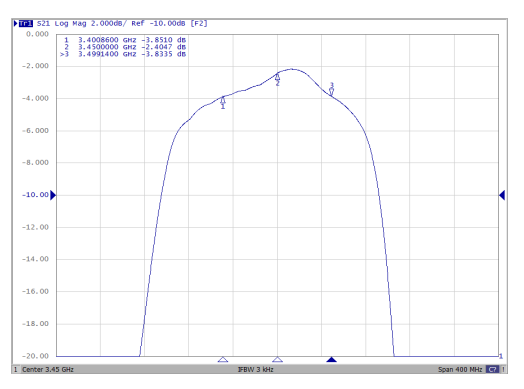Click the IFBW 3 kHz setting
Image resolution: width=524 pixels, height=389 pixels.
point(256,369)
